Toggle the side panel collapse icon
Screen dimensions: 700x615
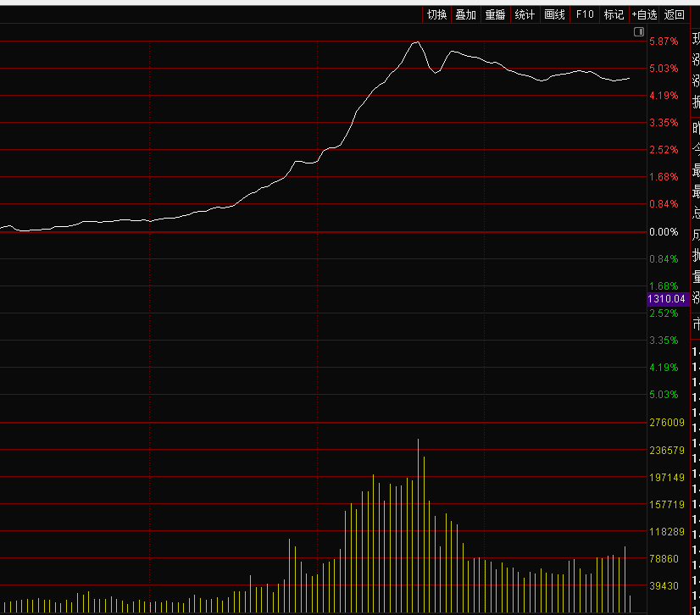[x=639, y=31]
